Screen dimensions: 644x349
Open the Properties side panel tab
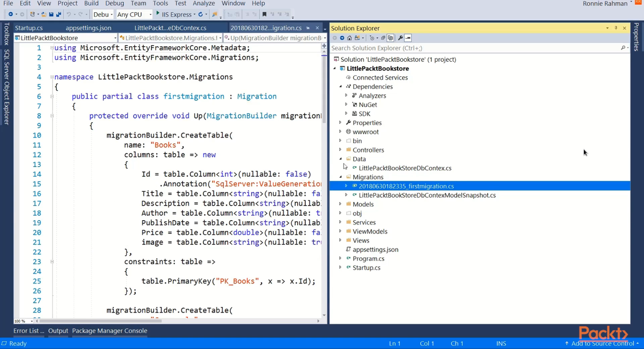coord(637,37)
